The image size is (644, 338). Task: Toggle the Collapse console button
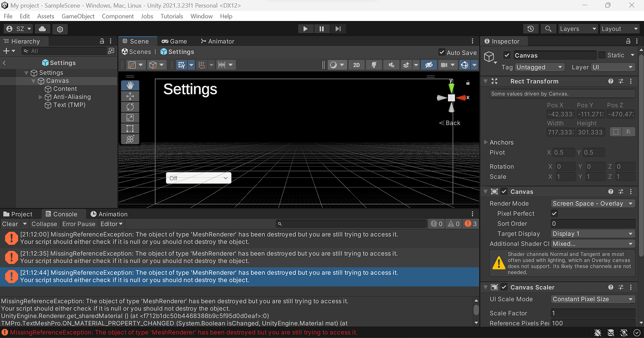pos(44,224)
